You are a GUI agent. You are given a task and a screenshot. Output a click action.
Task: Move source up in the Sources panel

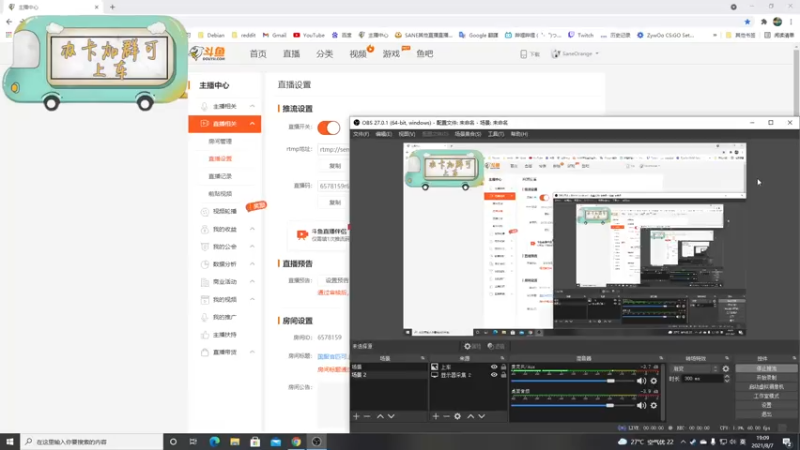click(470, 416)
